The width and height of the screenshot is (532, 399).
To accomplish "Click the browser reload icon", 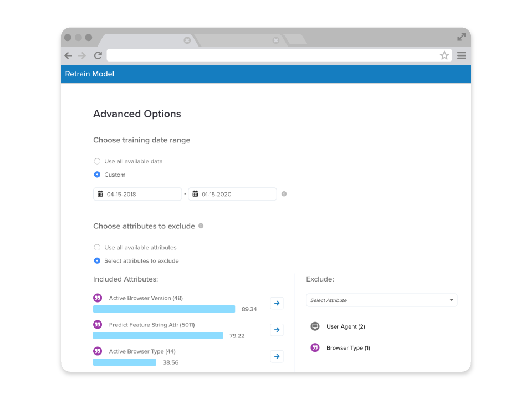I will pyautogui.click(x=98, y=55).
